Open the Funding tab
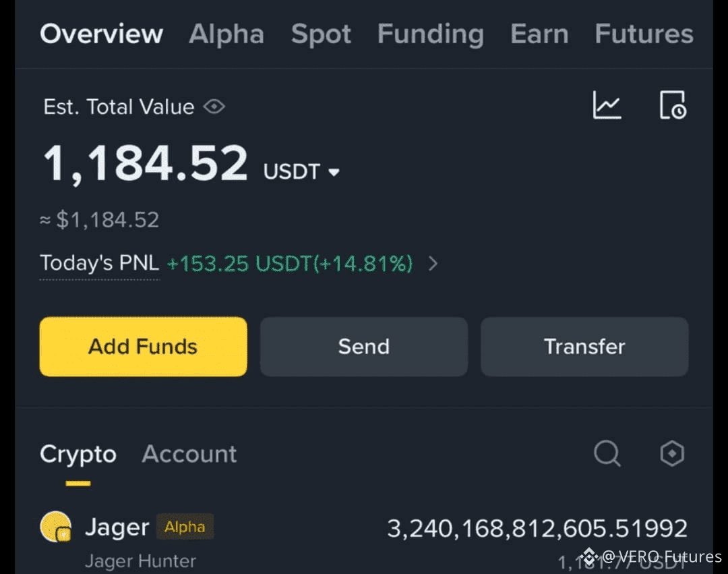The image size is (728, 574). tap(430, 34)
